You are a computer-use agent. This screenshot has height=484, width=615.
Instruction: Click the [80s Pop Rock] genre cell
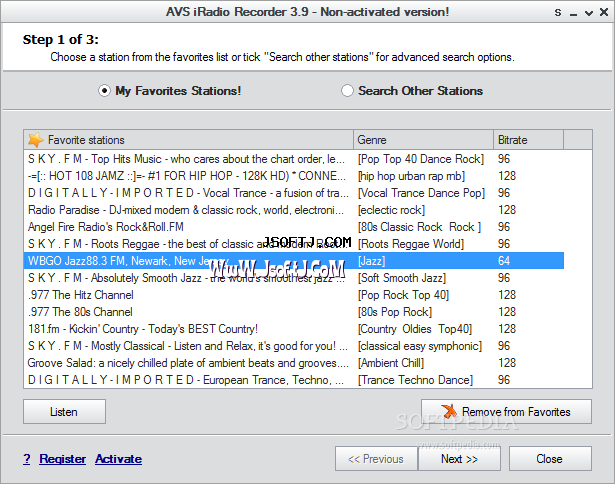395,312
